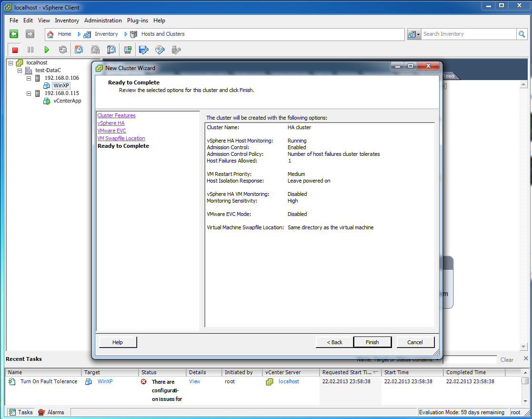The image size is (532, 419).
Task: Click the vCenterApp vApp icon
Action: point(47,101)
